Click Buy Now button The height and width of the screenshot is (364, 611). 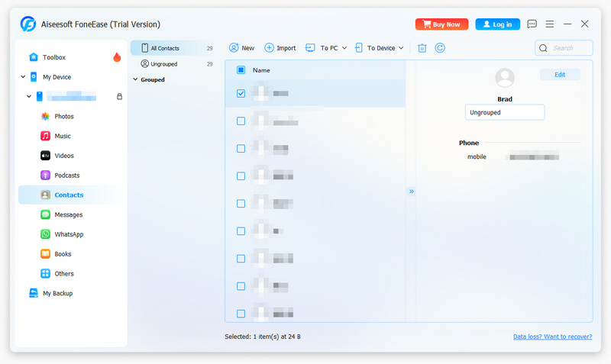click(441, 24)
